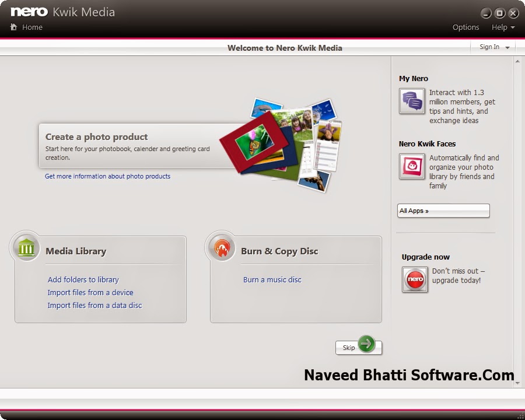Open the Nero Kwik Faces icon
Screen dimensions: 525x420
(412, 166)
